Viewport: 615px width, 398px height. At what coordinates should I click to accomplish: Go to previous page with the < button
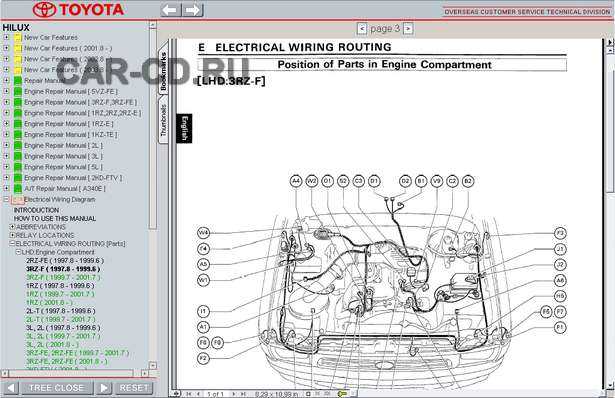tap(362, 29)
